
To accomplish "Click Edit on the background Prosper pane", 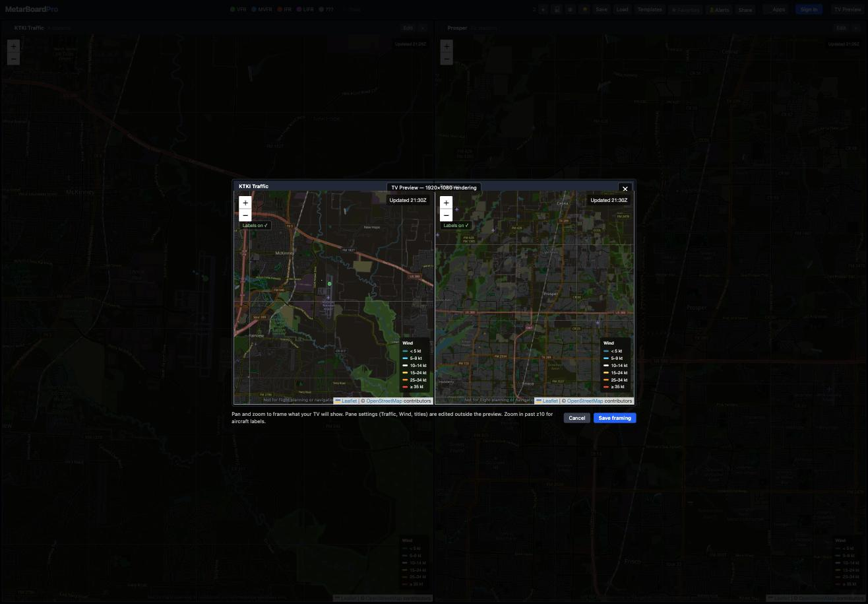I will point(841,28).
